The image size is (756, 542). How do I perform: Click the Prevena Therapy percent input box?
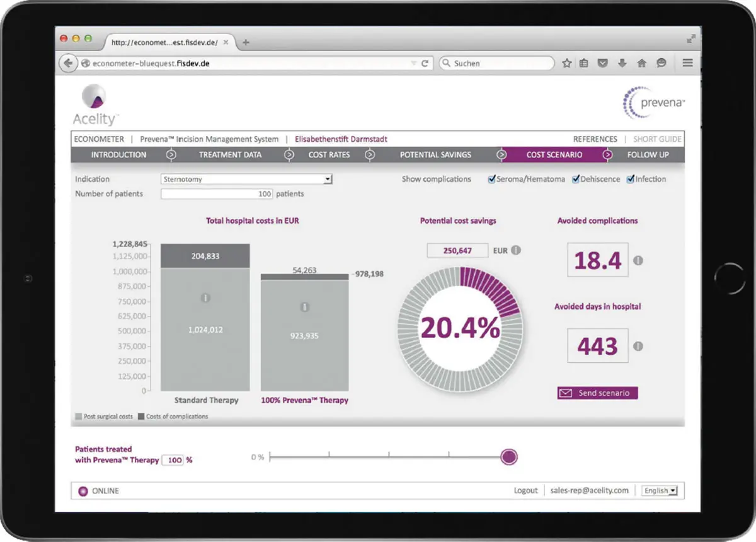173,460
